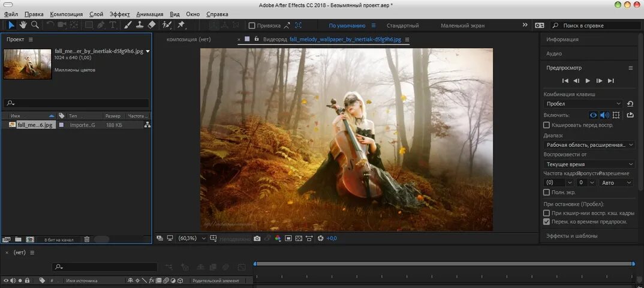
Task: Open the Файл menu
Action: click(11, 14)
